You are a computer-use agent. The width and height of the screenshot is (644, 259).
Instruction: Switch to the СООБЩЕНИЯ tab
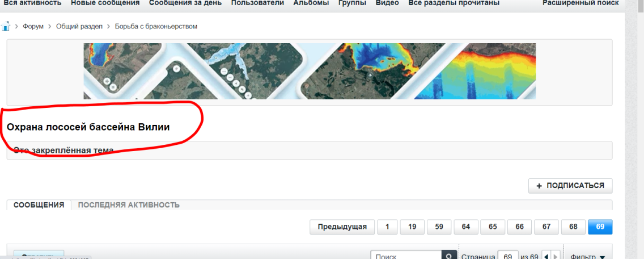point(39,205)
